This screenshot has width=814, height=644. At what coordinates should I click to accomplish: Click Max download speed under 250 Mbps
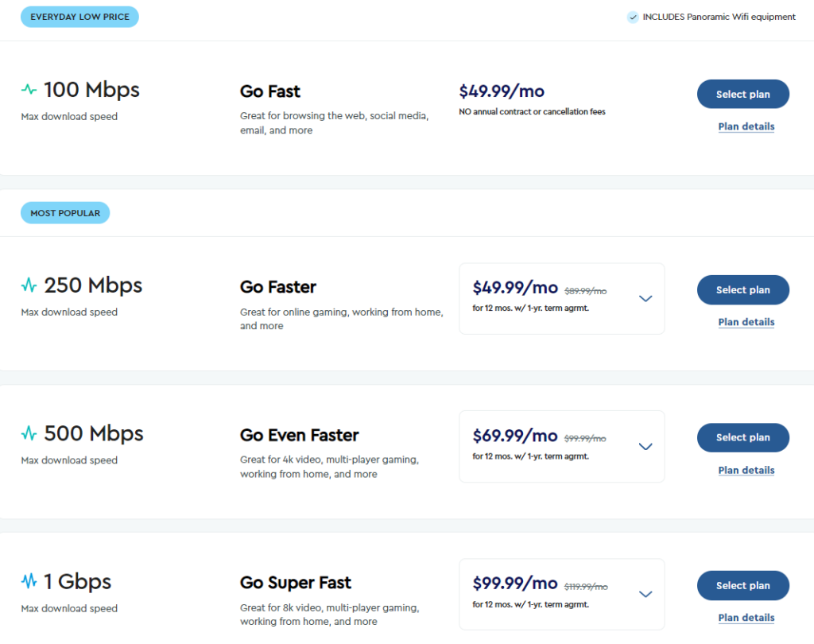coord(69,312)
